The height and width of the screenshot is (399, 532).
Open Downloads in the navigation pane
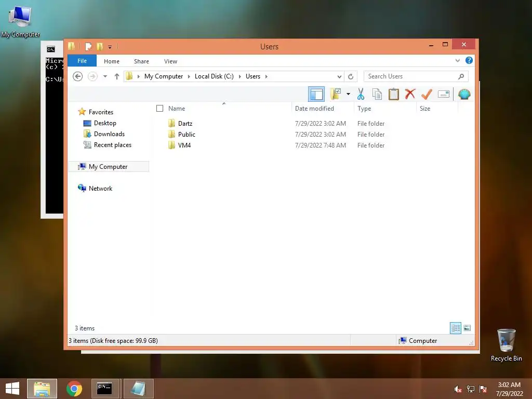pyautogui.click(x=109, y=134)
